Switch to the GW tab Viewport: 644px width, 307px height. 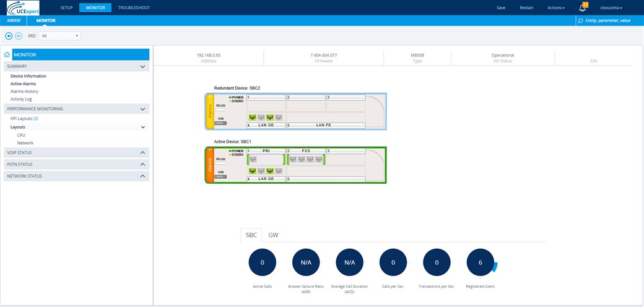coord(273,235)
